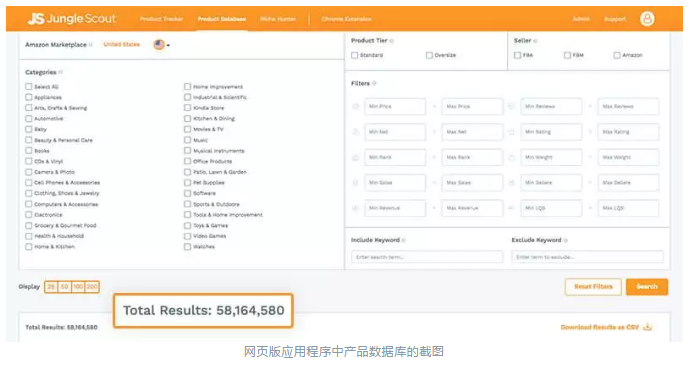Tick the Home & Kitchen checkbox

coord(29,247)
